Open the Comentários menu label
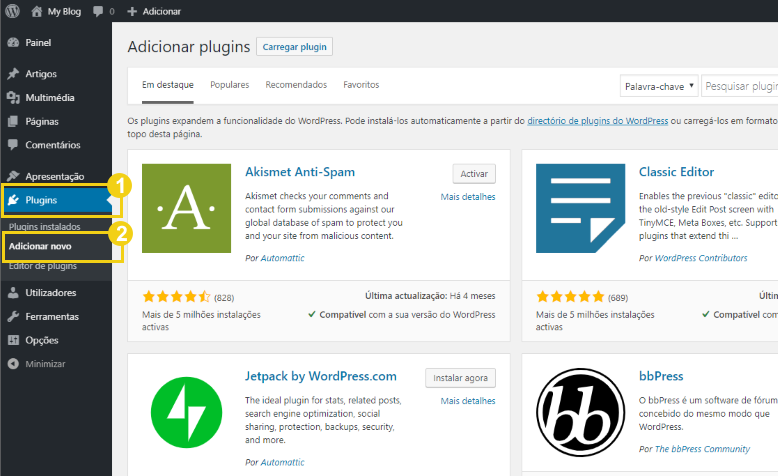This screenshot has height=476, width=778. click(x=53, y=145)
